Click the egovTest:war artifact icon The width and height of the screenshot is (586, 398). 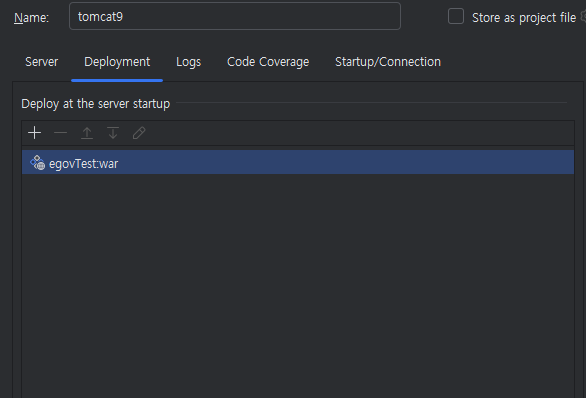[37, 163]
